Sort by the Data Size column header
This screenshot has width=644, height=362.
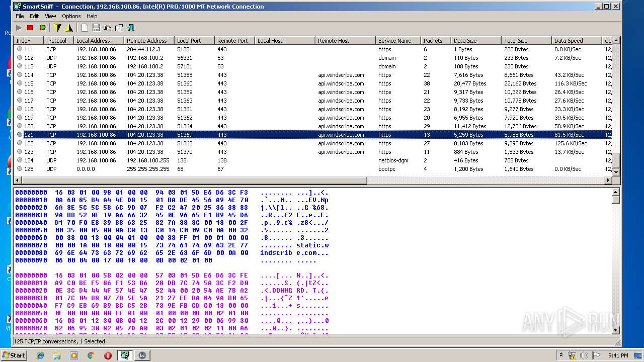coord(476,41)
